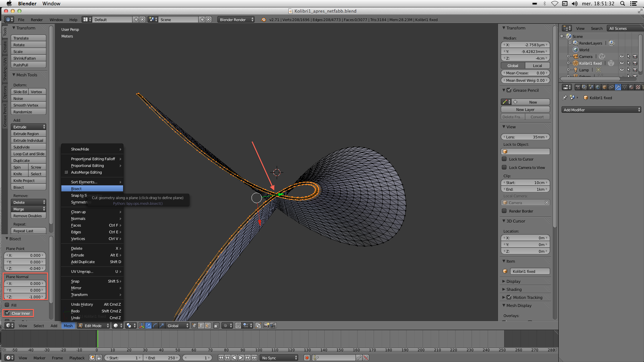Click the Repeat Last button
The height and width of the screenshot is (362, 644).
point(29,231)
